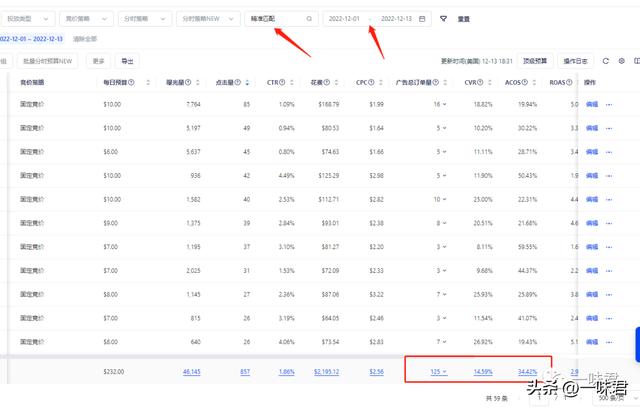
Task: Click the 顶级预算 button
Action: (535, 61)
